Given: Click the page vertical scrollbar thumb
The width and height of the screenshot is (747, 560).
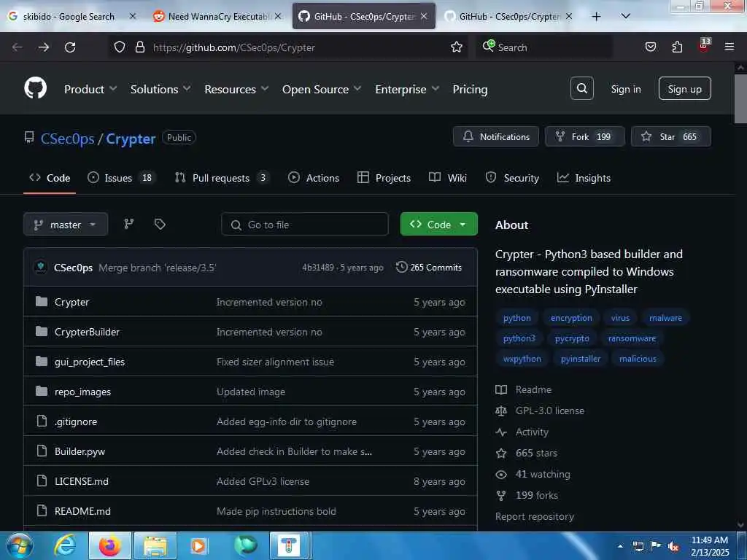Looking at the screenshot, I should [740, 99].
